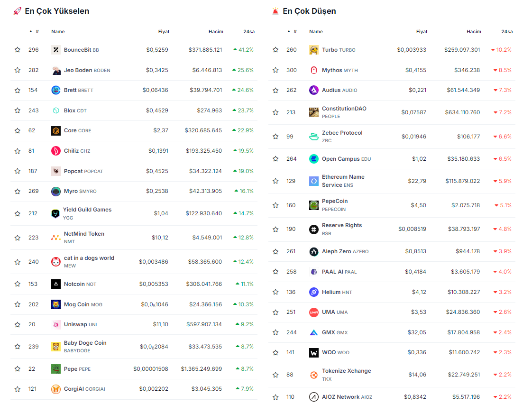
Task: Toggle the favorite star for Jeo Boden
Action: tap(18, 70)
